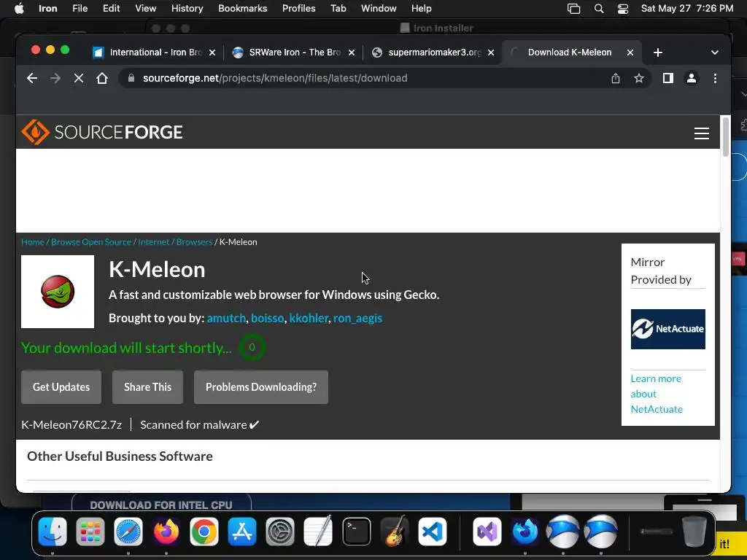The image size is (747, 560).
Task: Open Visual Studio Code from the Dock
Action: (432, 531)
